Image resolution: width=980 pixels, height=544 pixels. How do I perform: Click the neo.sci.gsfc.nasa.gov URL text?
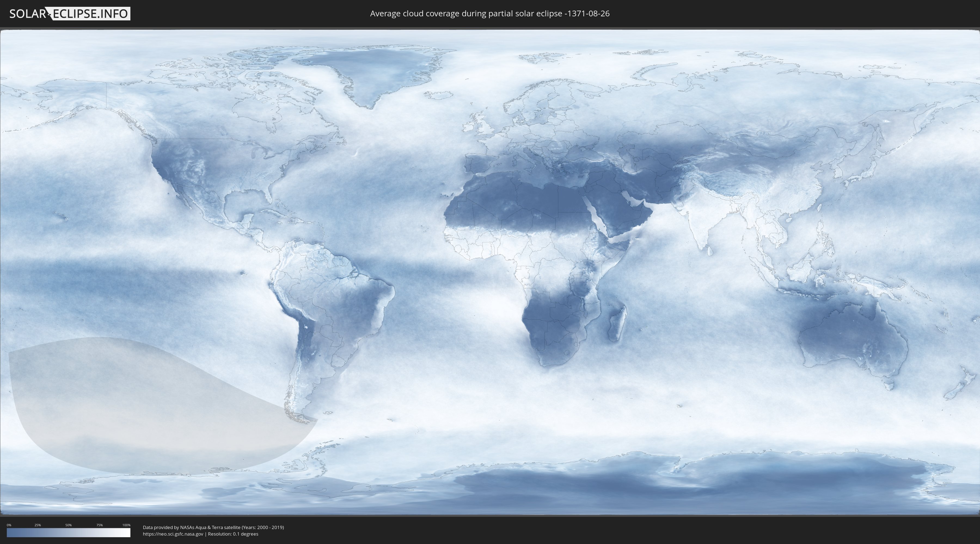point(173,534)
